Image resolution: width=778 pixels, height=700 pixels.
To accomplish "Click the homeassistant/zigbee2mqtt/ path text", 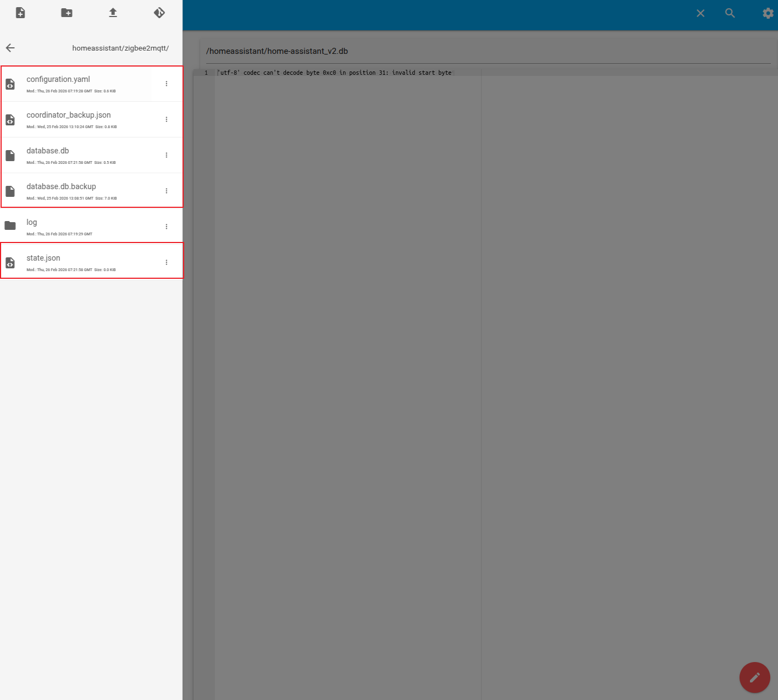I will point(120,48).
